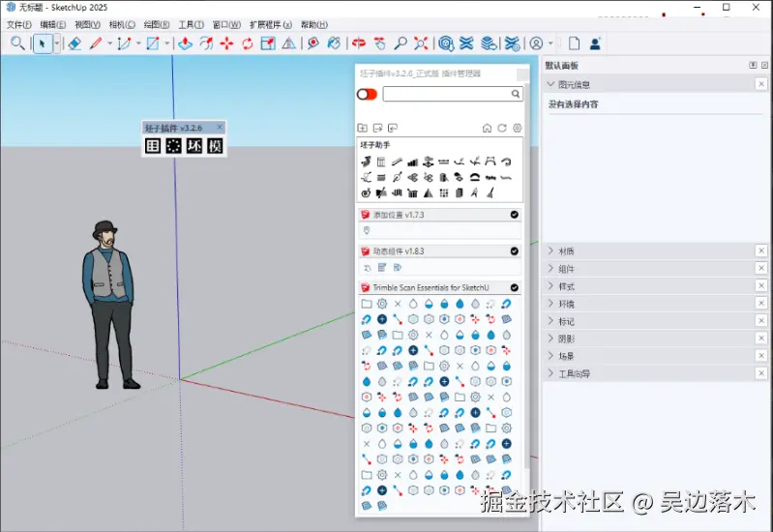Open the 绘图(R) menu
This screenshot has width=773, height=532.
[x=157, y=24]
